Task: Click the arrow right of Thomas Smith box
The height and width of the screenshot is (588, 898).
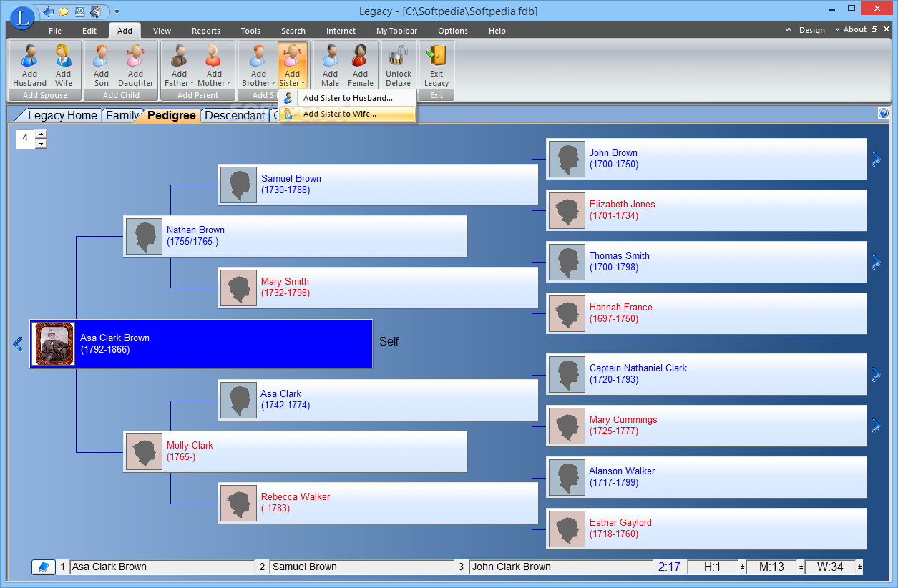Action: pyautogui.click(x=876, y=263)
